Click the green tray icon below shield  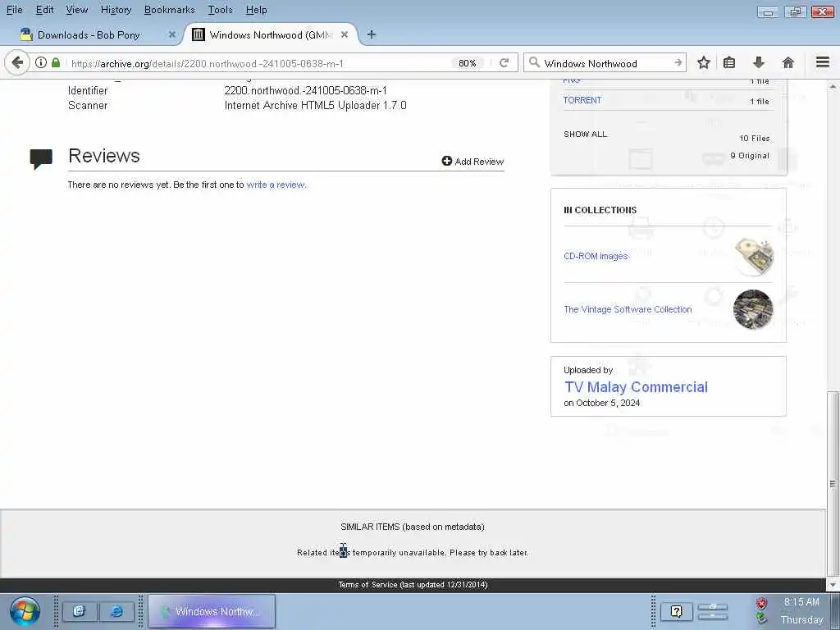[761, 619]
